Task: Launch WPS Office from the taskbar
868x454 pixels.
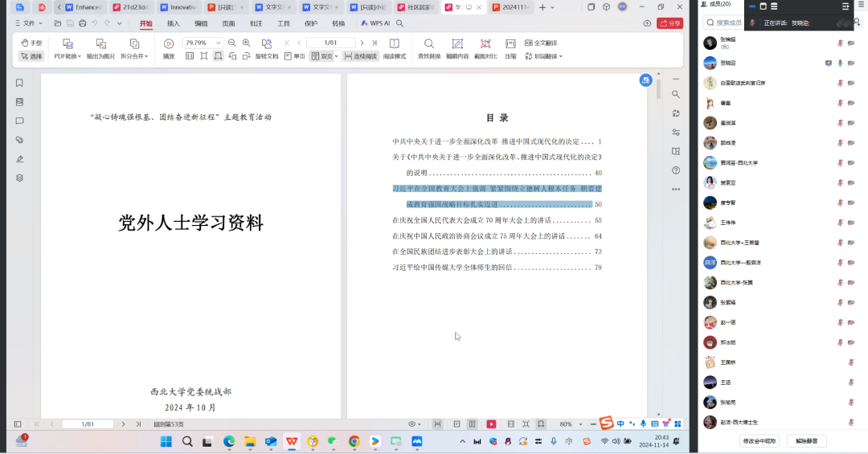Action: click(291, 441)
